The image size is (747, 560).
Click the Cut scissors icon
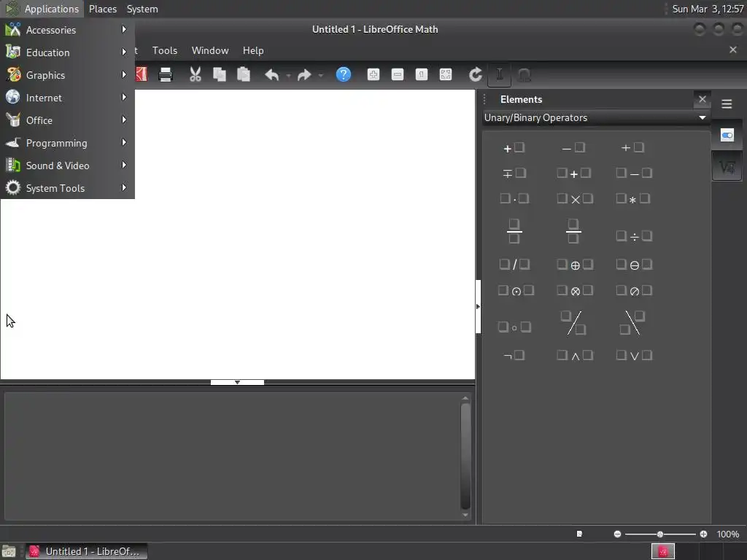point(196,74)
